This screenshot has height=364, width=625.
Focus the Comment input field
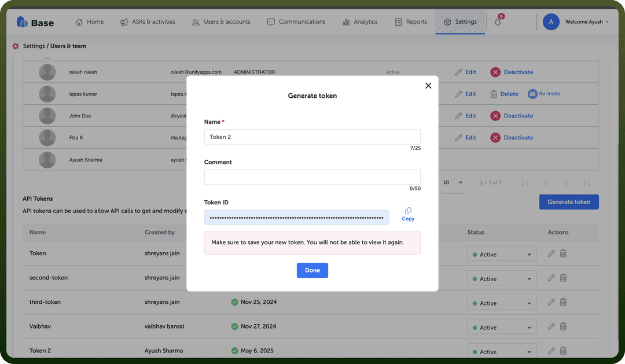[x=312, y=177]
